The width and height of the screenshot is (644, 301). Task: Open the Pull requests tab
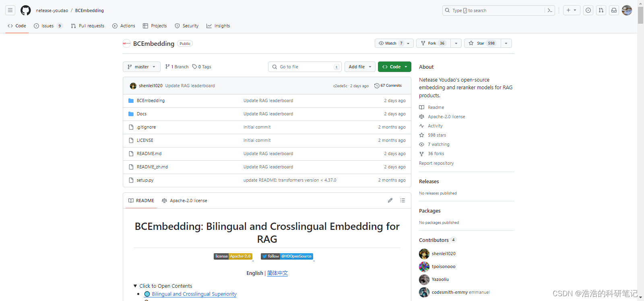click(x=88, y=26)
